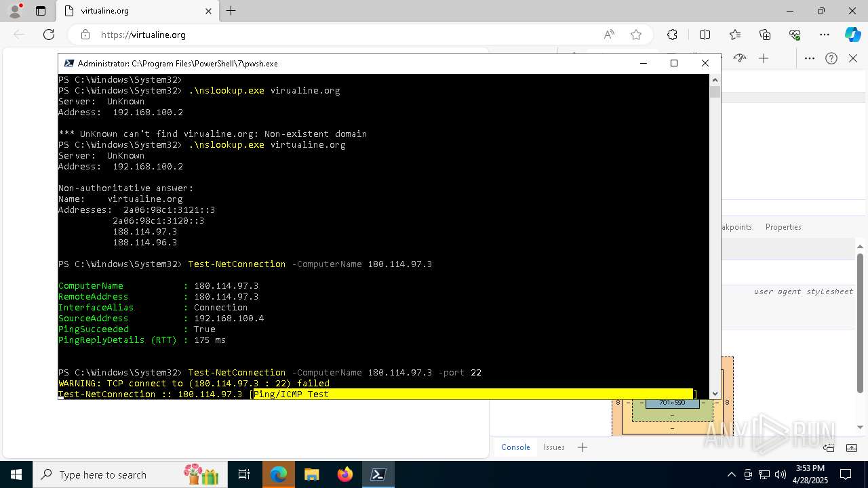This screenshot has width=868, height=488.
Task: Open Extensions puzzle icon
Action: pos(672,35)
